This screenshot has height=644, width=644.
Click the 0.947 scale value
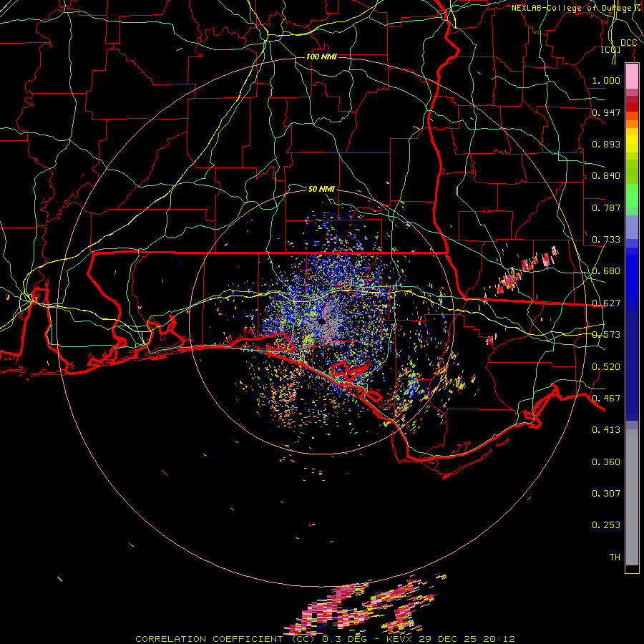pyautogui.click(x=606, y=112)
